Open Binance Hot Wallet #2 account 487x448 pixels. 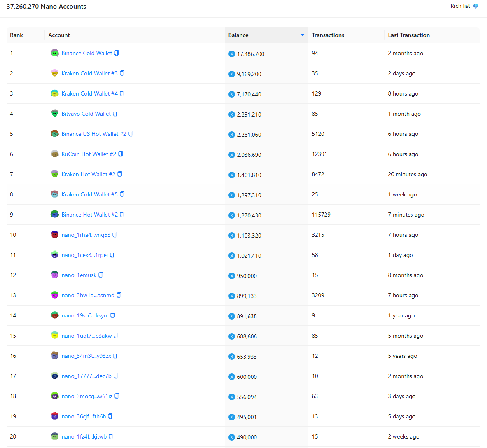(89, 215)
